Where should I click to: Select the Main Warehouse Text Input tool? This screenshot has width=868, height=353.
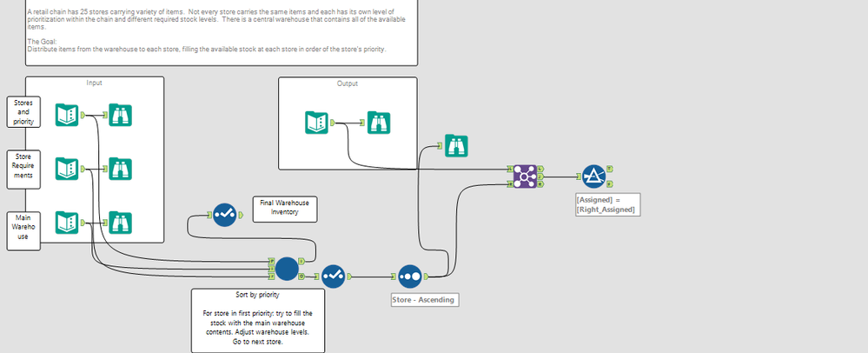click(x=67, y=223)
